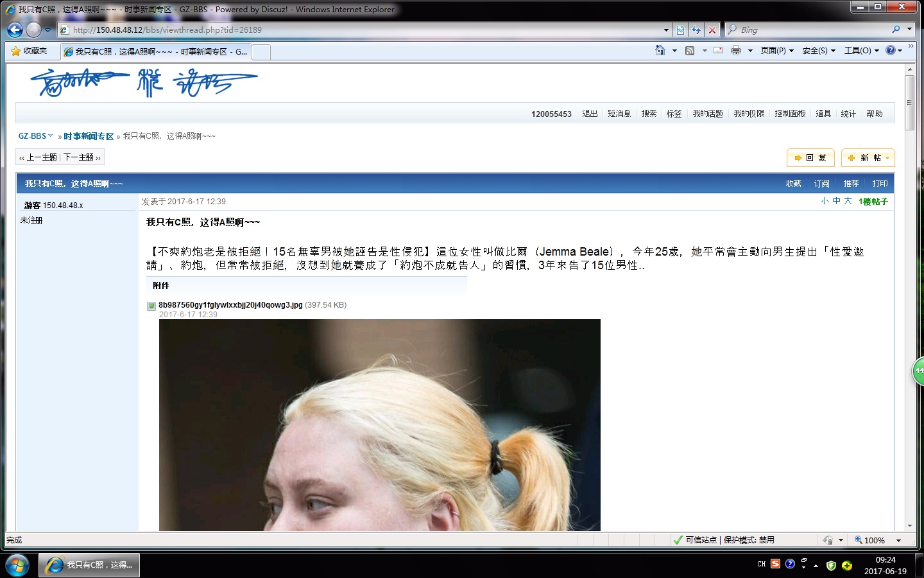
Task: Open the blue Help question mark icon
Action: (x=891, y=50)
